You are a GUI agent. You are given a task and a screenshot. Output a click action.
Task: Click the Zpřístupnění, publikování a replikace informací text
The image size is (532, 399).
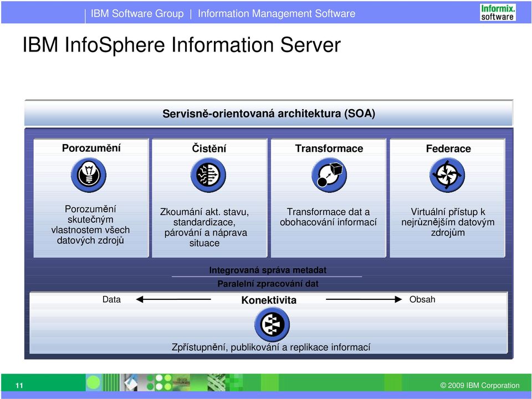click(x=271, y=347)
